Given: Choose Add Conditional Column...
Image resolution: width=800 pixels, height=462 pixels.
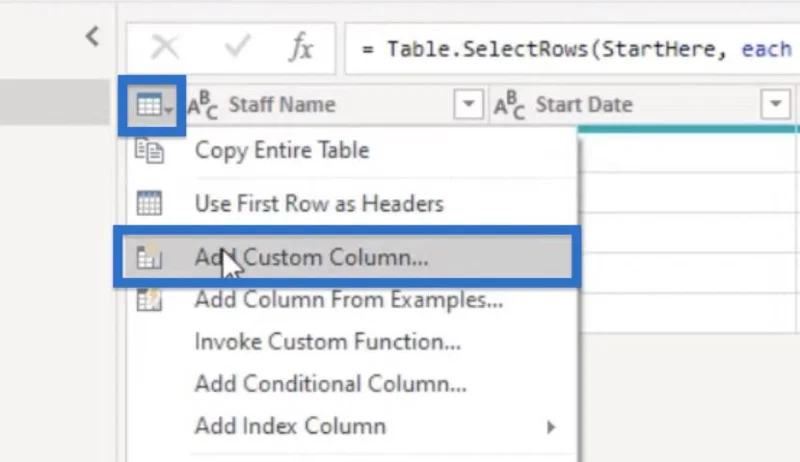Looking at the screenshot, I should pyautogui.click(x=352, y=384).
